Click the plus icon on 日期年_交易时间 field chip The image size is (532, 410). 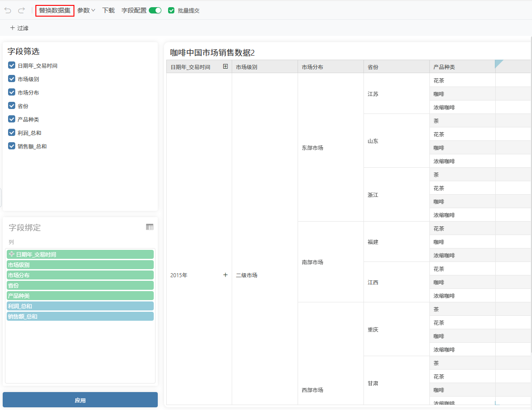(12, 254)
